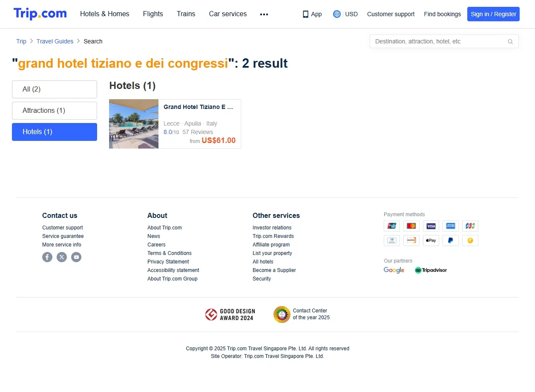Open List your property link
This screenshot has width=535, height=392.
coord(272,253)
